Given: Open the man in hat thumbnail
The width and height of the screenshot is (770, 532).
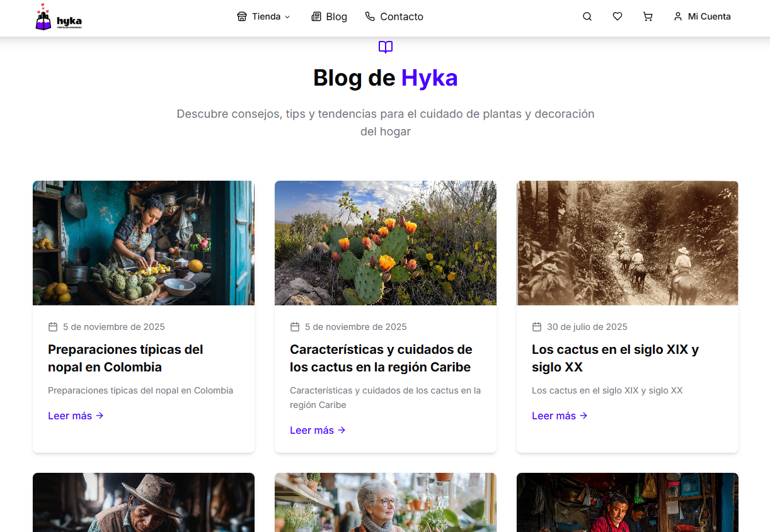Looking at the screenshot, I should pyautogui.click(x=144, y=502).
